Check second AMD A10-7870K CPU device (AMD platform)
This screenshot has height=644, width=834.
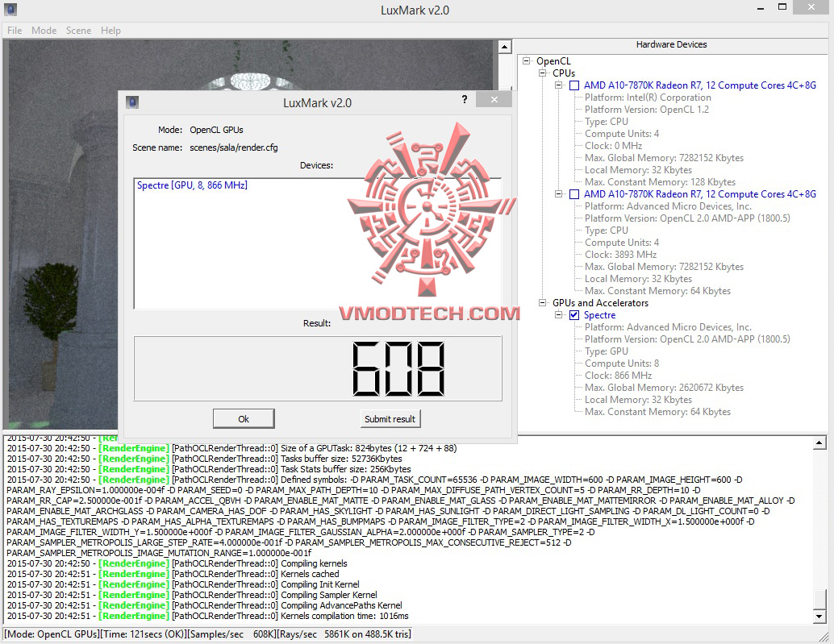[x=574, y=194]
